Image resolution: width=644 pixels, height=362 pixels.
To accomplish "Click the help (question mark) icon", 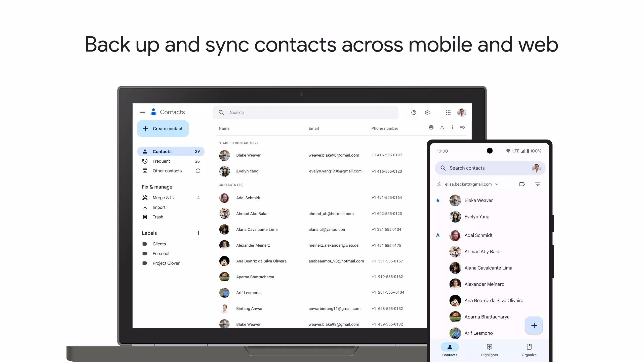I will (x=414, y=112).
